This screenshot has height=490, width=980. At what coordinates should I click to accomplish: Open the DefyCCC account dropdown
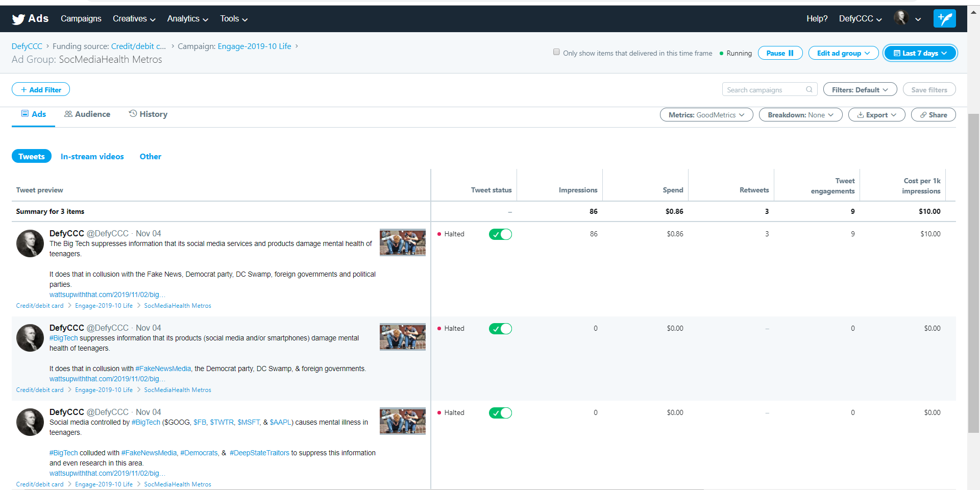pyautogui.click(x=860, y=19)
